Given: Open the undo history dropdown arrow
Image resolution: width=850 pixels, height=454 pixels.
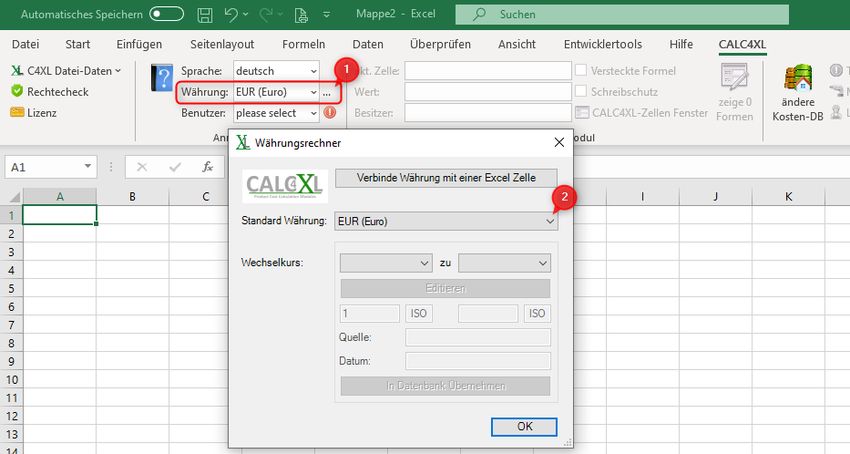Looking at the screenshot, I should (246, 15).
